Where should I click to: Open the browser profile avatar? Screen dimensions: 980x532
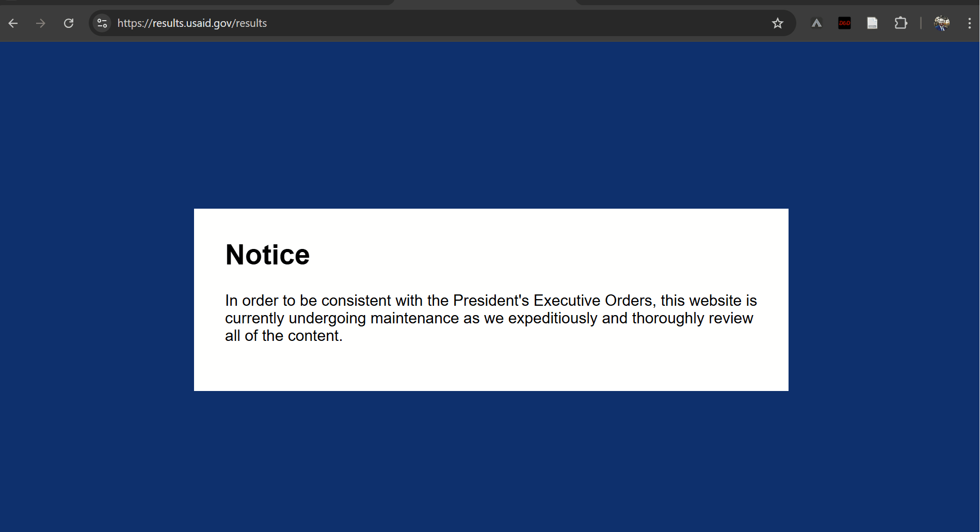pos(942,23)
